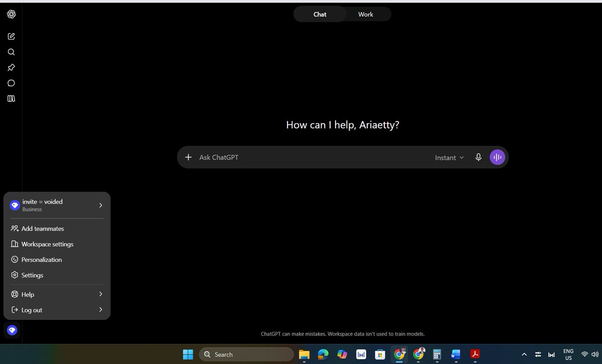Open Calculator from the taskbar
Image resolution: width=602 pixels, height=364 pixels.
pyautogui.click(x=436, y=354)
